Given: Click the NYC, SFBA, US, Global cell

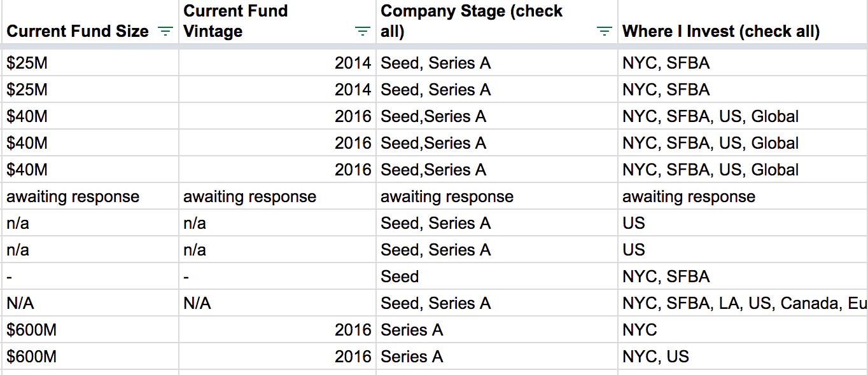Looking at the screenshot, I should 710,116.
